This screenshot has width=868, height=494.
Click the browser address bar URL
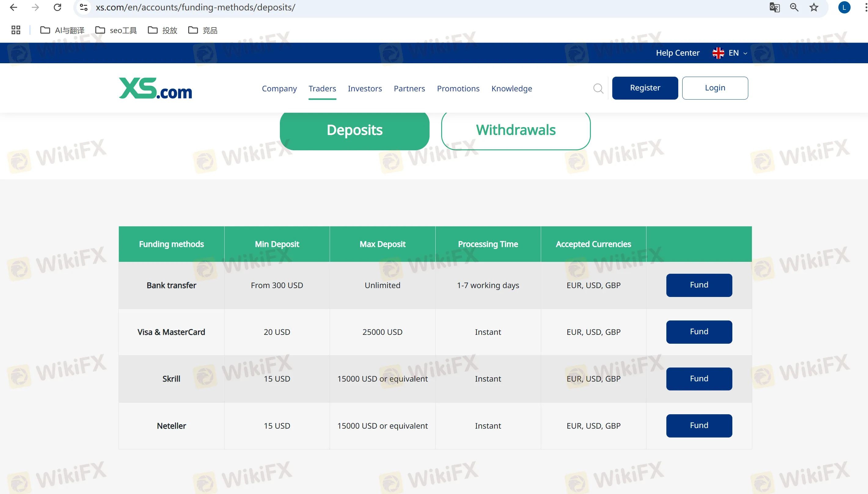[195, 7]
